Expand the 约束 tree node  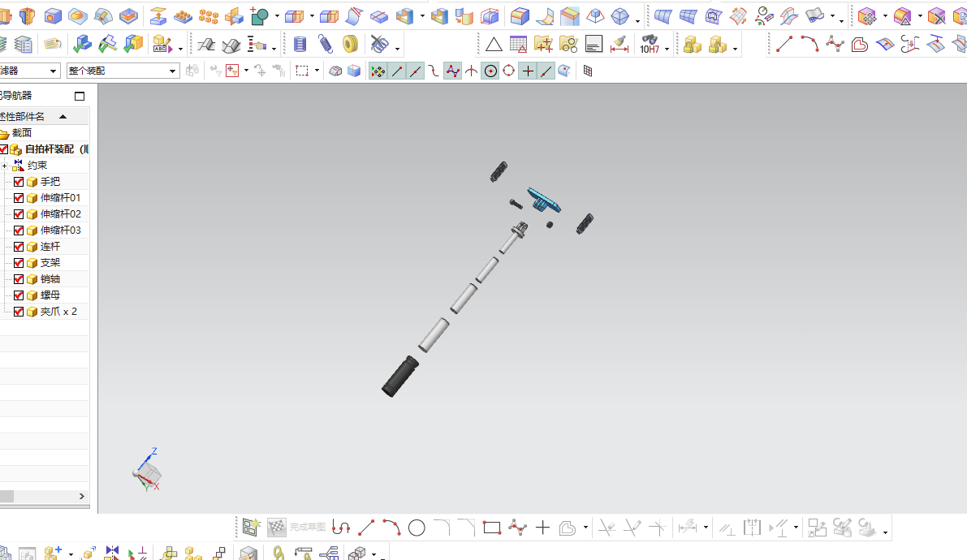point(4,166)
